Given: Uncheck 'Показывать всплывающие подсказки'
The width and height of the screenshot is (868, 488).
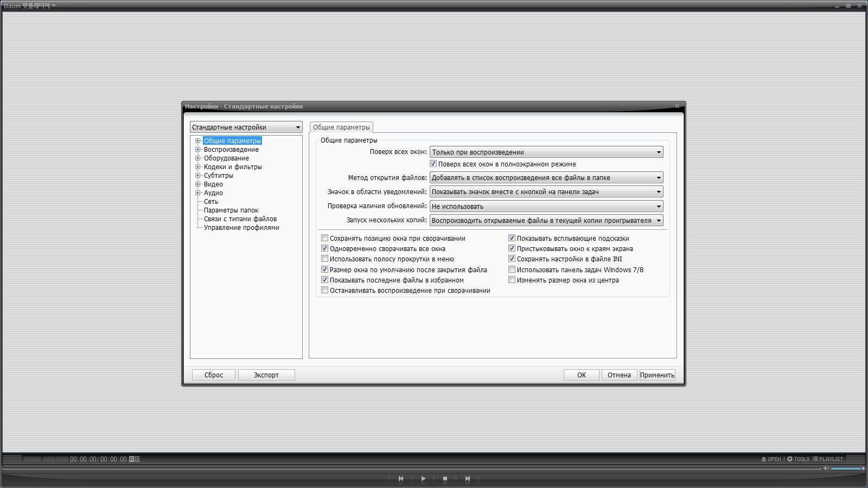Looking at the screenshot, I should point(512,238).
